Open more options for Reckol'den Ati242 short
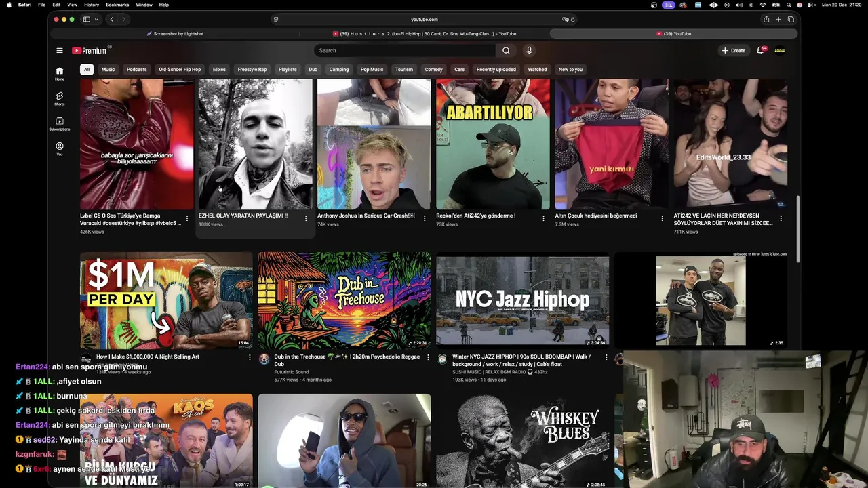The image size is (868, 488). (x=543, y=218)
